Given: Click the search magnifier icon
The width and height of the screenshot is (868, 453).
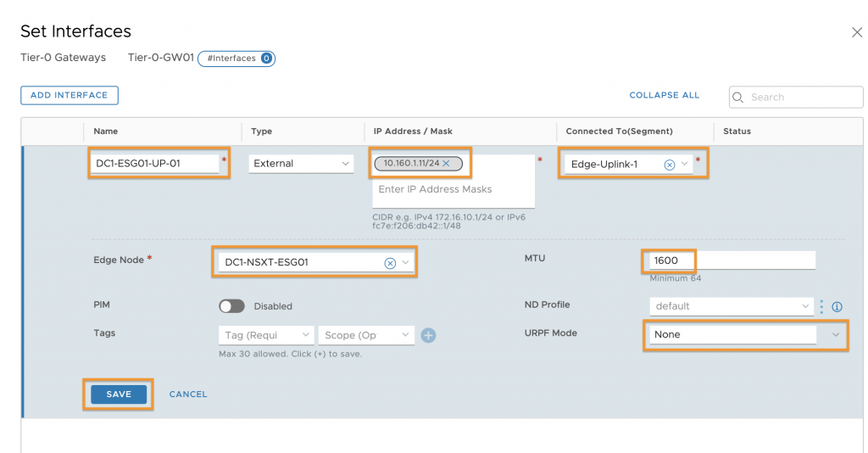Looking at the screenshot, I should [738, 98].
